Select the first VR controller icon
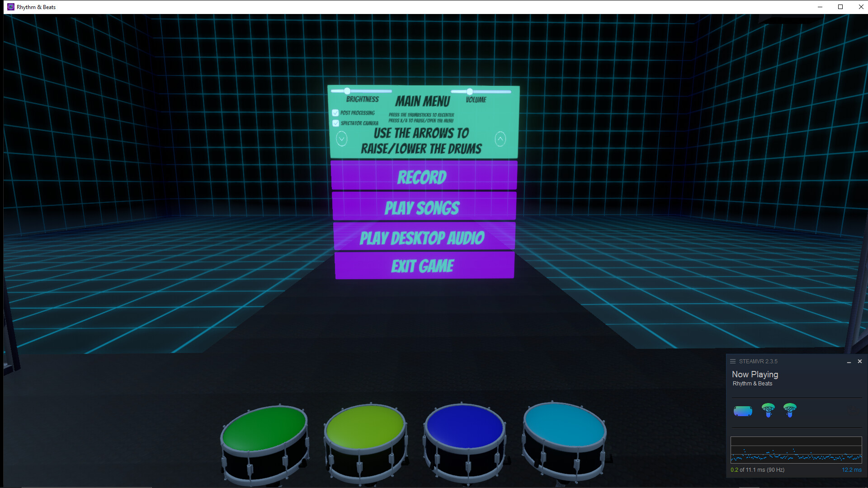 [768, 411]
